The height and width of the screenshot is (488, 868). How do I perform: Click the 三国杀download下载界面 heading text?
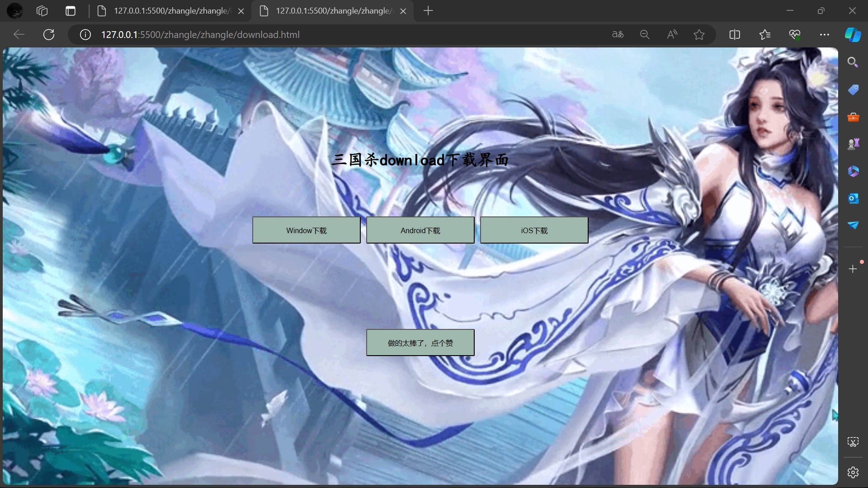420,160
